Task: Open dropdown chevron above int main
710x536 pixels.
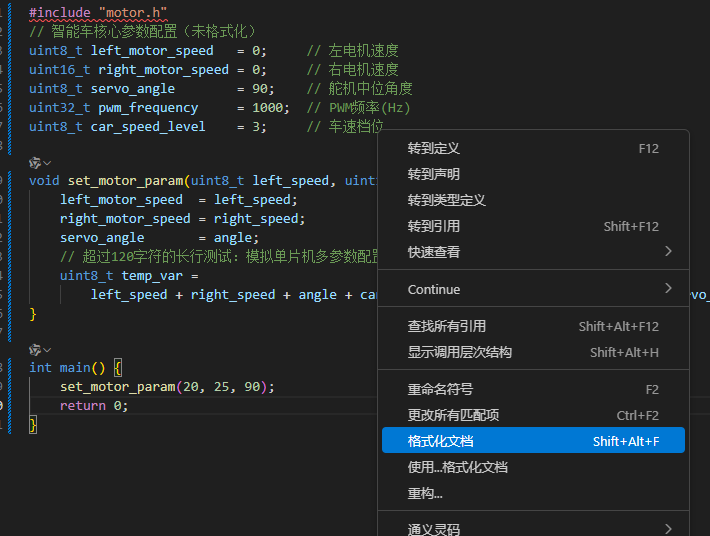Action: 47,350
